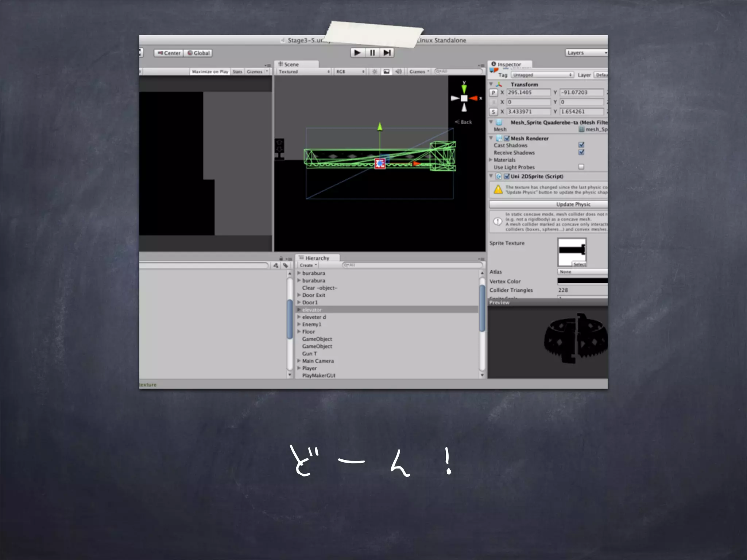Select Main Camera in Hierarchy
Viewport: 747px width, 560px height.
tap(318, 361)
